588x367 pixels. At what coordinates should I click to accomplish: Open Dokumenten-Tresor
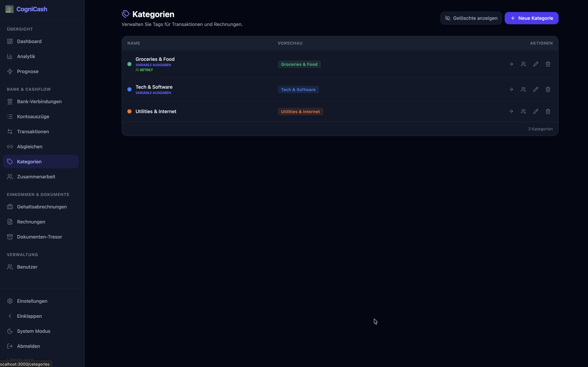pyautogui.click(x=41, y=237)
